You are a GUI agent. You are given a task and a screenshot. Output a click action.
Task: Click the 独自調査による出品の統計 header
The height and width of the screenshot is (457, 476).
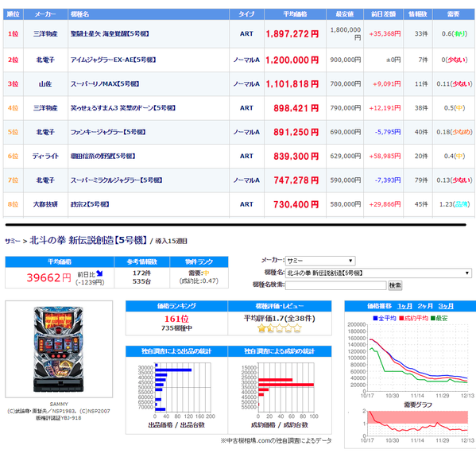click(x=176, y=351)
